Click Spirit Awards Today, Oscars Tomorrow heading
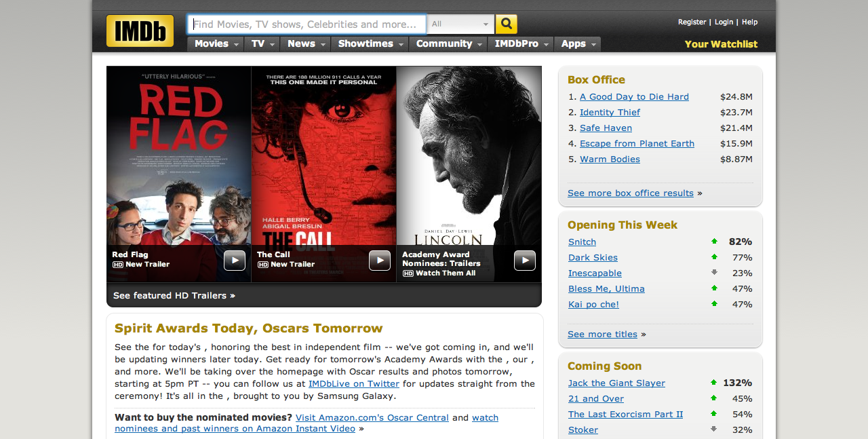The image size is (868, 439). coord(249,328)
